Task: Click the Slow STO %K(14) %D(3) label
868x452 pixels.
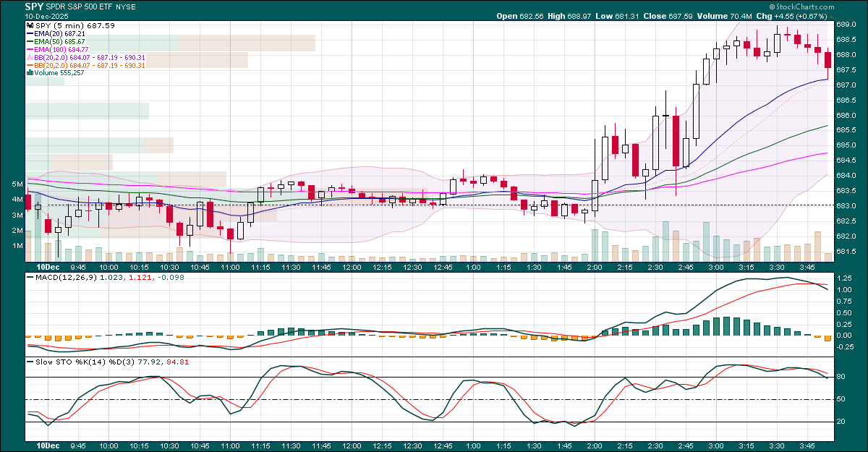Action: click(85, 361)
